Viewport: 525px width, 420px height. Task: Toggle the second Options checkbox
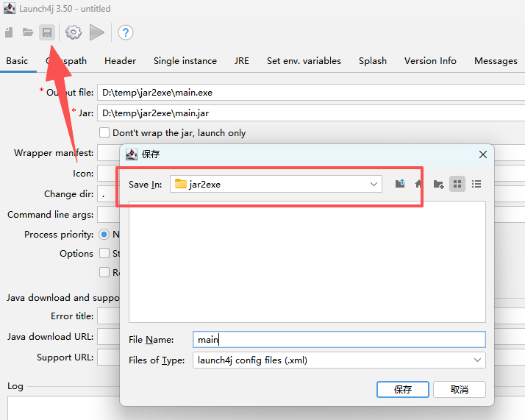pyautogui.click(x=104, y=272)
